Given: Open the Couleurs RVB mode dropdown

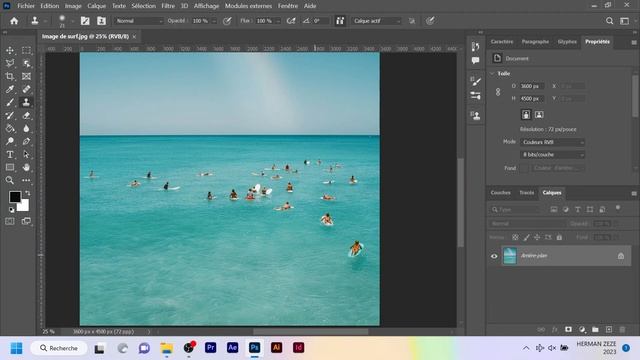Looking at the screenshot, I should pos(553,142).
